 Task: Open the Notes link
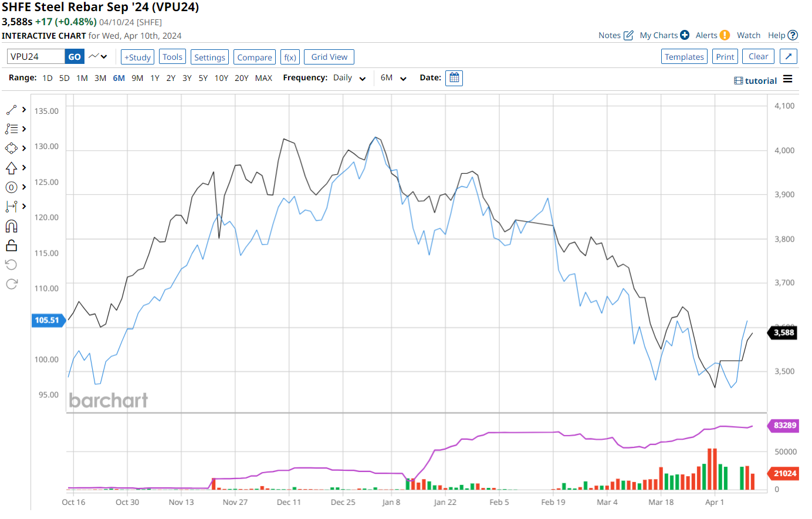click(x=610, y=35)
